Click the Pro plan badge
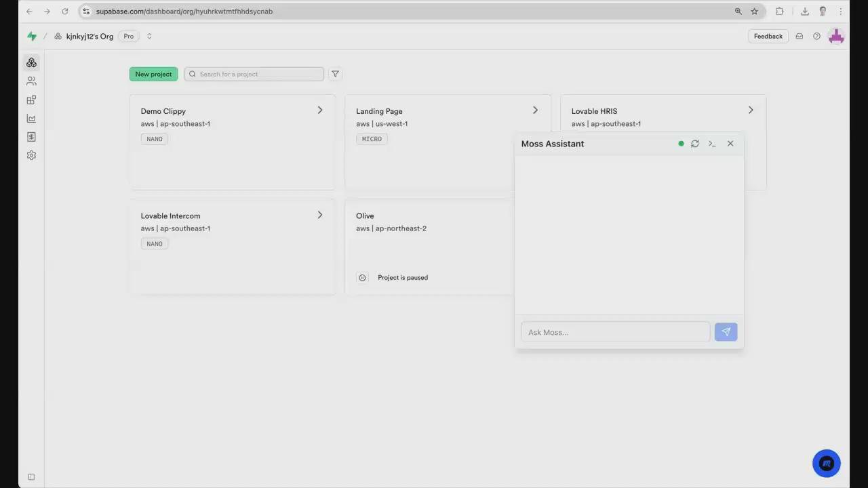868x488 pixels. coord(129,37)
